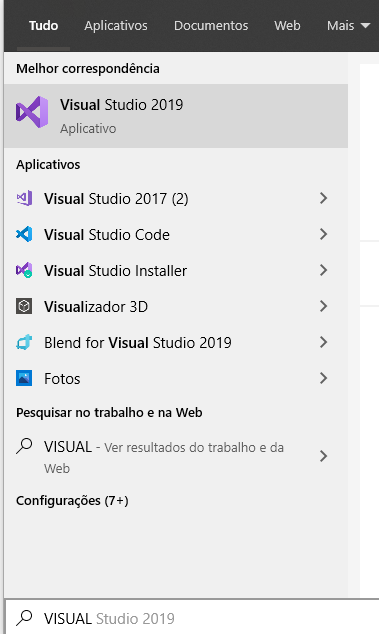Screen dimensions: 379x634
Task: Expand the Fotos result chevron
Action: [323, 378]
